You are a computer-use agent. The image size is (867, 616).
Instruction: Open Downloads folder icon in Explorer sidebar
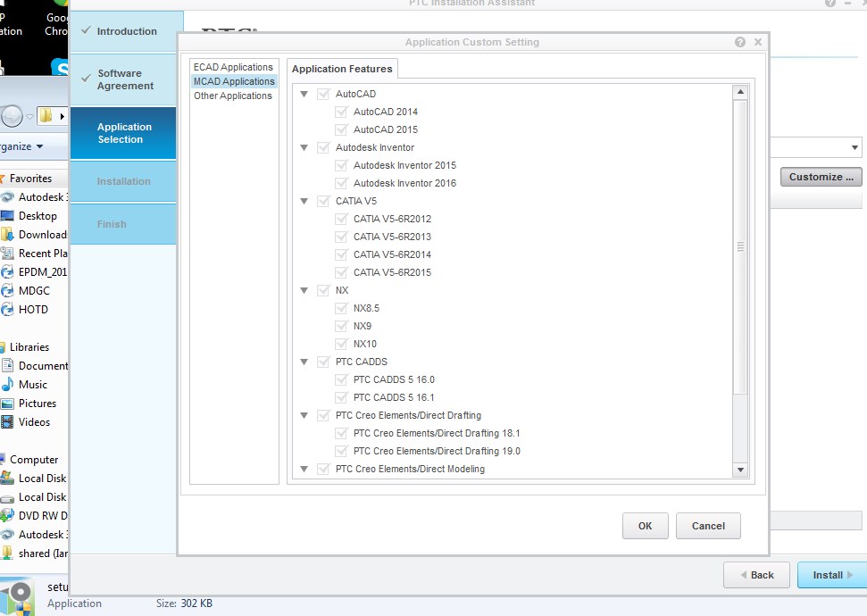pyautogui.click(x=7, y=235)
